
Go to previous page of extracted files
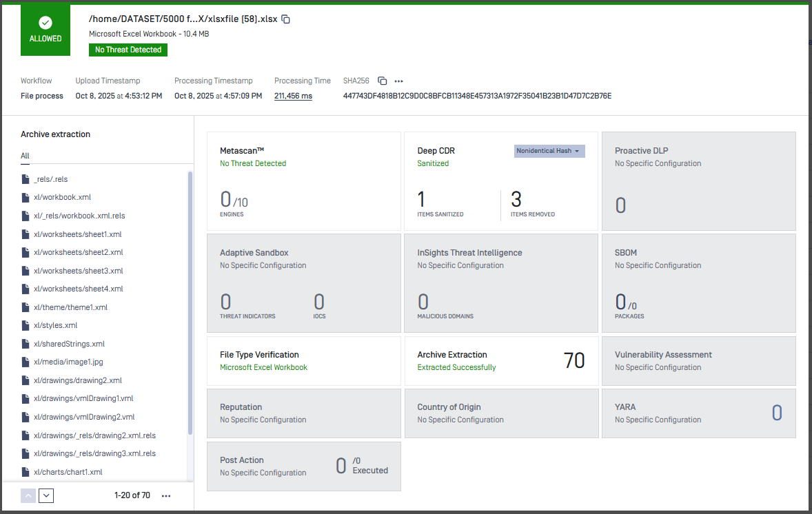click(28, 495)
